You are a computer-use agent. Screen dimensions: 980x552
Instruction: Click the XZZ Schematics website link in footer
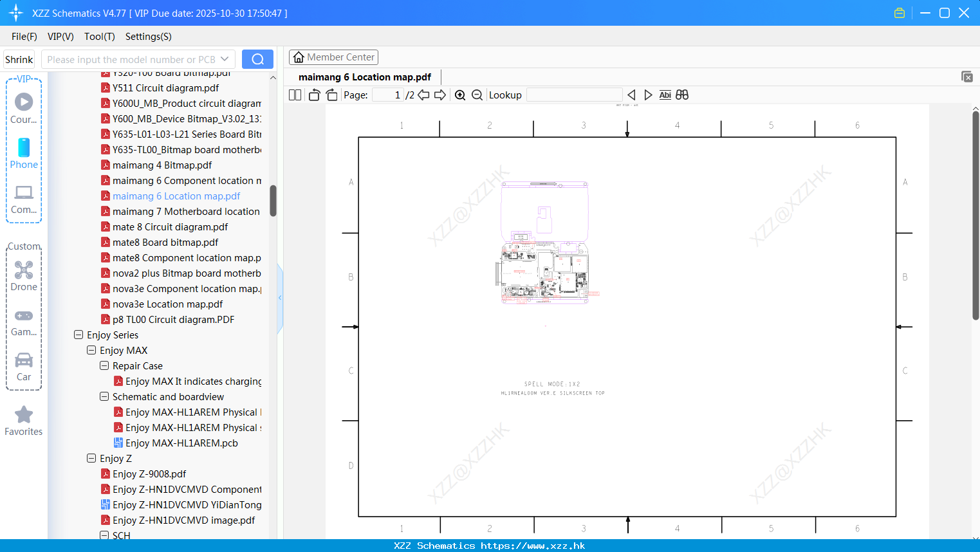(x=533, y=546)
